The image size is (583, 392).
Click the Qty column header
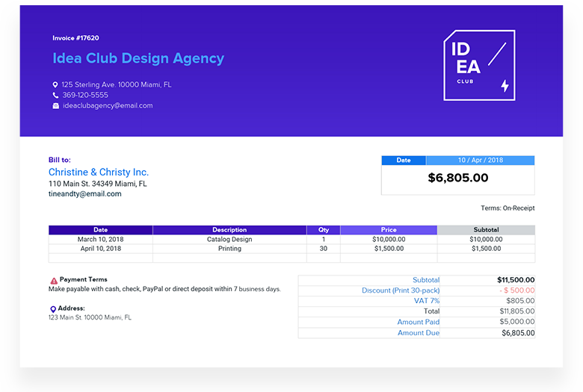(324, 230)
